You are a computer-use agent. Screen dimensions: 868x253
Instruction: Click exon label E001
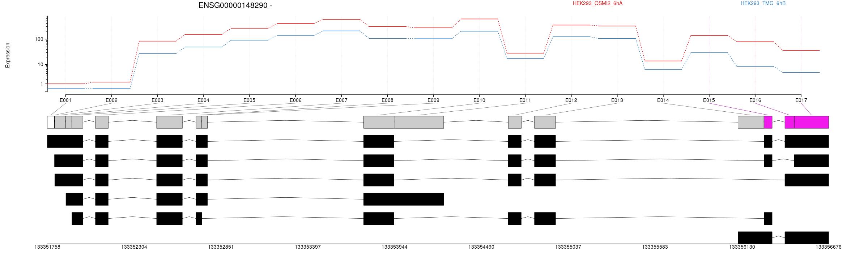click(x=65, y=100)
